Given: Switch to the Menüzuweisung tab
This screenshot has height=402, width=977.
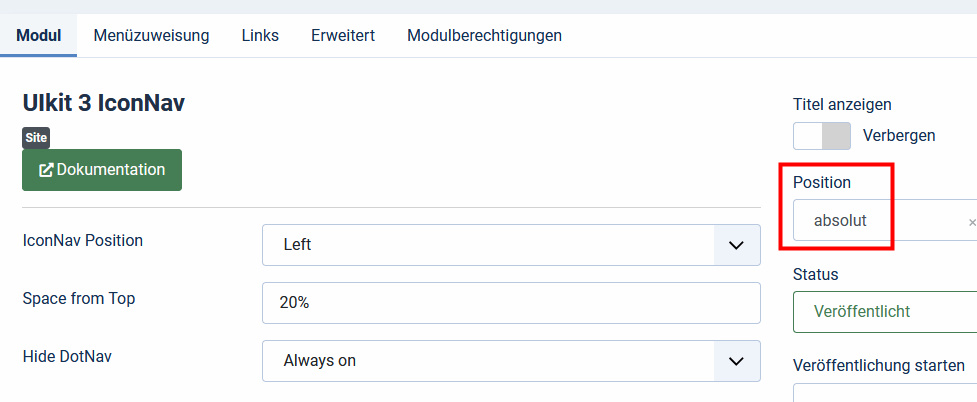Looking at the screenshot, I should pos(151,36).
